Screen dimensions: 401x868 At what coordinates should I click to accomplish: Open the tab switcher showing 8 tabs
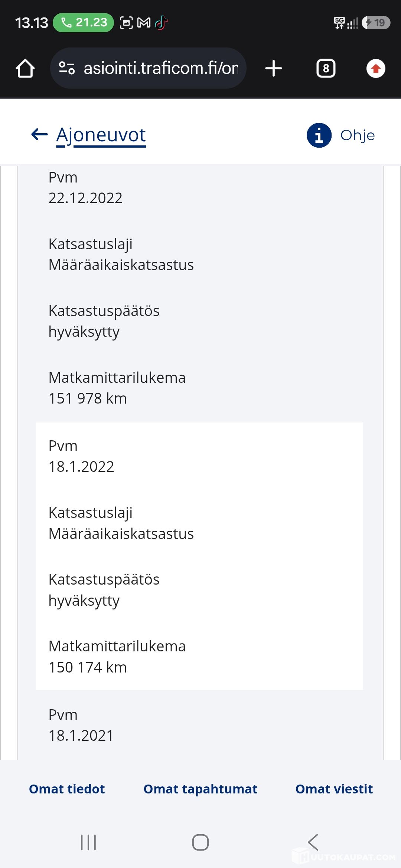pyautogui.click(x=326, y=69)
